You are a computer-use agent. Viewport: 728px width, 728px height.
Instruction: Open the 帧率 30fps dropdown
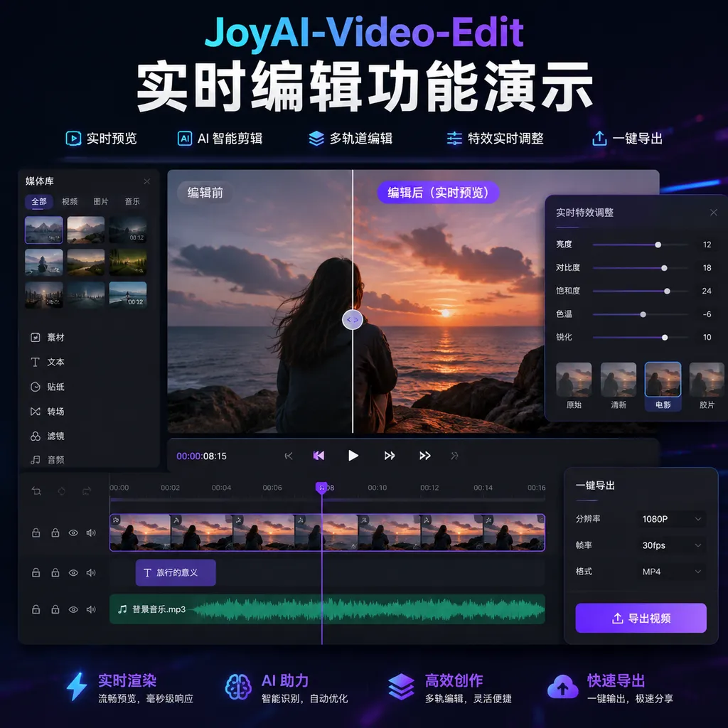click(671, 545)
